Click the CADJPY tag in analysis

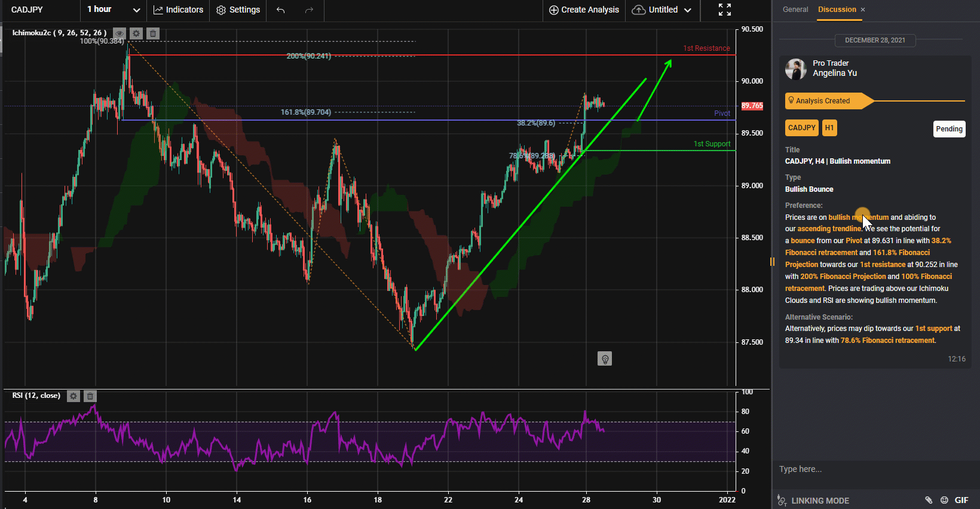pos(802,128)
